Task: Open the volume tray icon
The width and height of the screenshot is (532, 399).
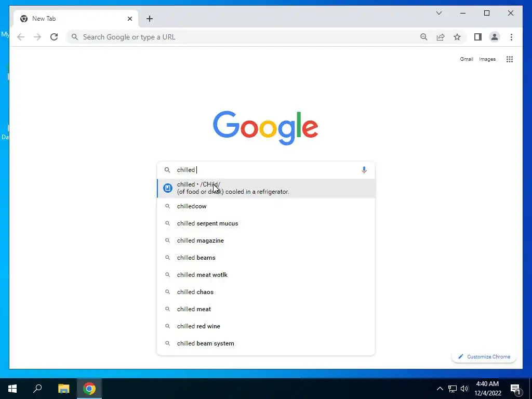Action: [464, 389]
